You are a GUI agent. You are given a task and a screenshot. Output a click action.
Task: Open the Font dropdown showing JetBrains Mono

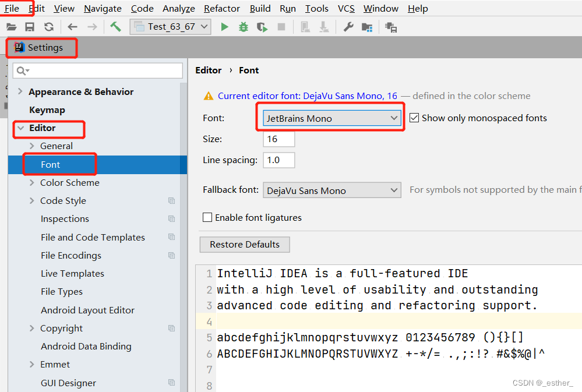click(x=332, y=118)
